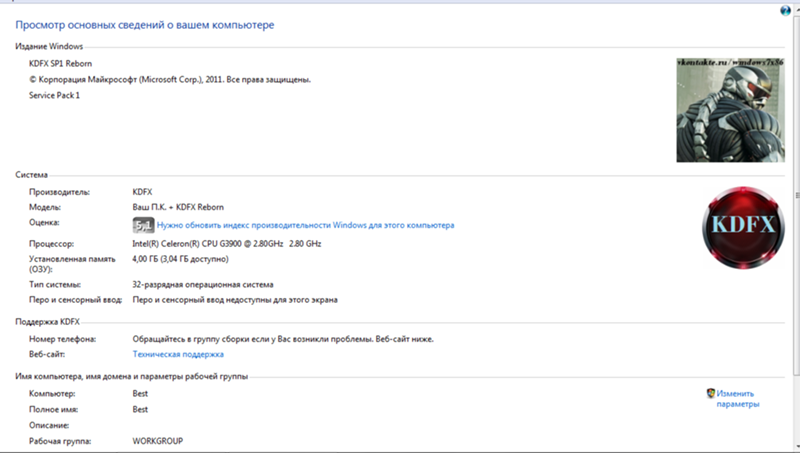800x453 pixels.
Task: Click the manufacturer value KDFX
Action: click(x=142, y=192)
